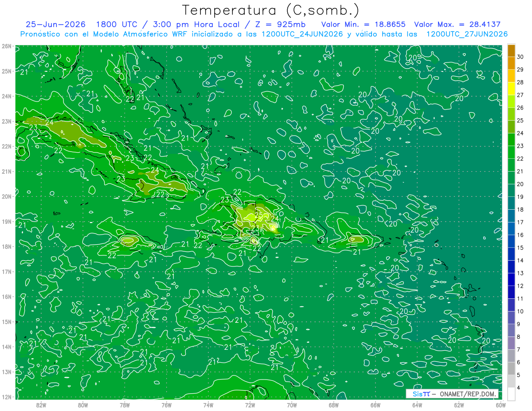
Task: Click the "19N" latitude axis label
Action: (x=6, y=222)
